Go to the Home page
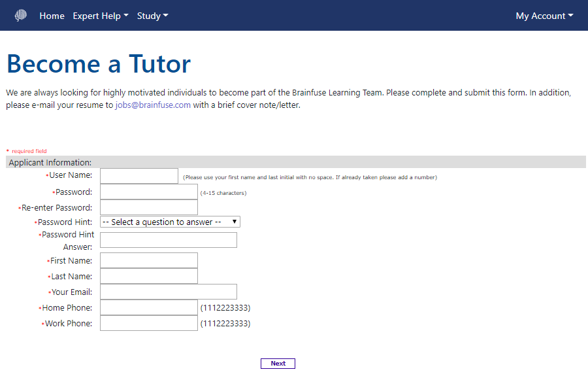This screenshot has width=588, height=378. click(52, 16)
